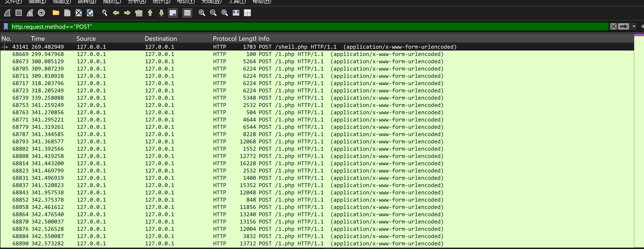The width and height of the screenshot is (644, 249).
Task: Click the find packet magnifier icon
Action: (x=105, y=13)
